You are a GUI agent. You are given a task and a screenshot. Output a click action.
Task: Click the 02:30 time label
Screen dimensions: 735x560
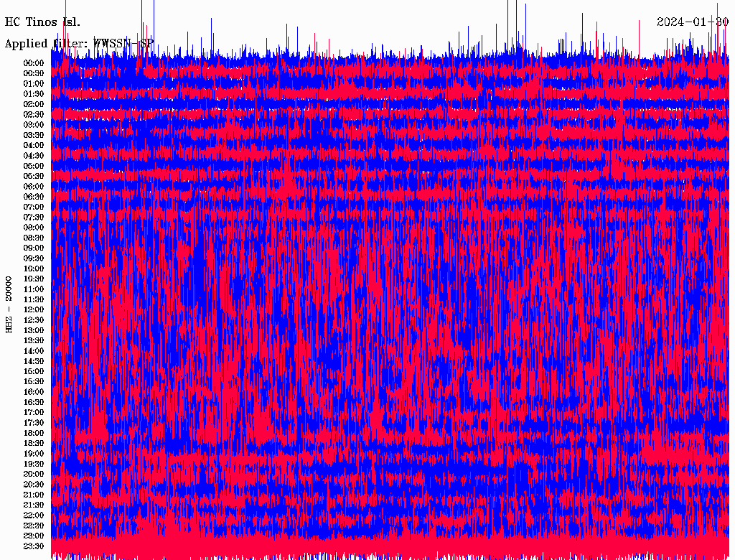(x=34, y=114)
